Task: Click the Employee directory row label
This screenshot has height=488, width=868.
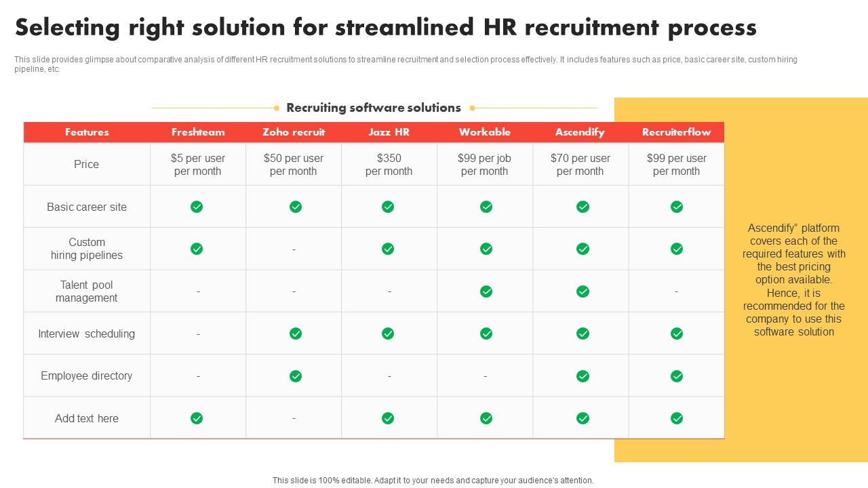Action: pyautogui.click(x=87, y=375)
